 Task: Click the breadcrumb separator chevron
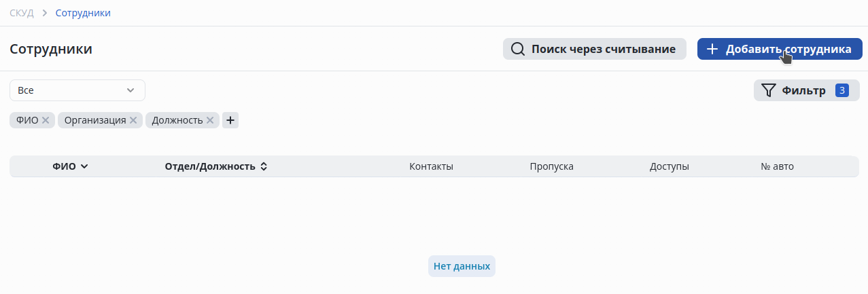[x=44, y=13]
